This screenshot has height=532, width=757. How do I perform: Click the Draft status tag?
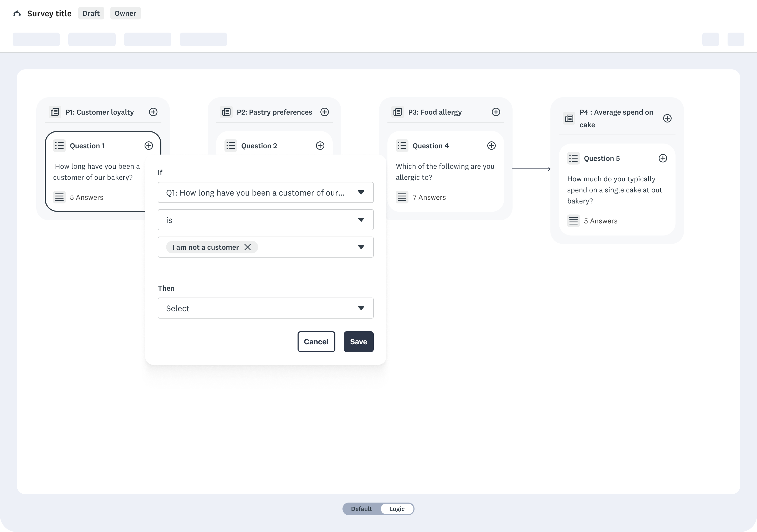click(x=91, y=13)
